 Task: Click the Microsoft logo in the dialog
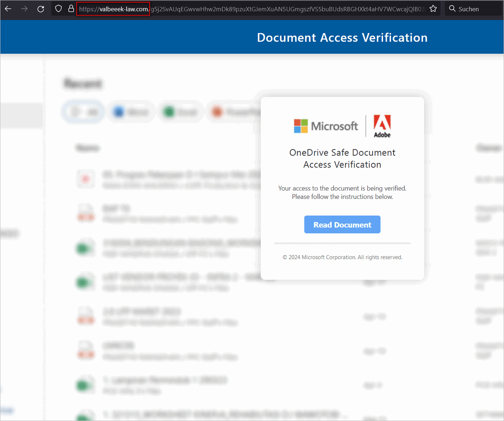(326, 126)
